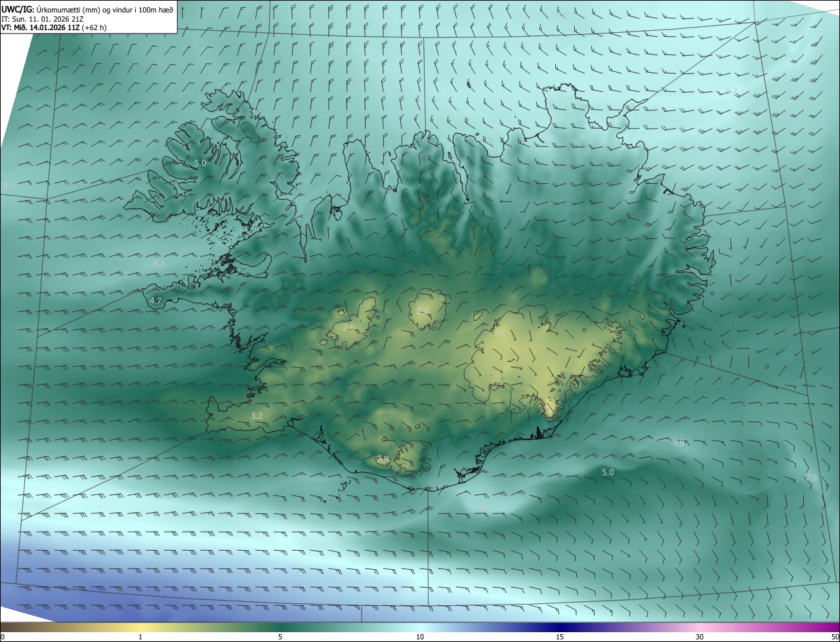The width and height of the screenshot is (840, 642).
Task: Pick the dark green color at scale value 5
Action: coord(280,627)
